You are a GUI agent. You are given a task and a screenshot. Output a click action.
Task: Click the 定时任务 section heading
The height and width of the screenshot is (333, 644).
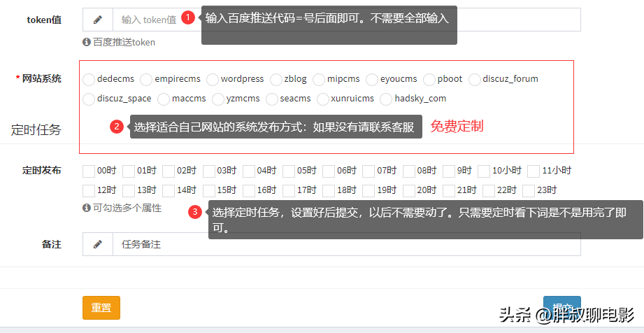click(x=36, y=130)
